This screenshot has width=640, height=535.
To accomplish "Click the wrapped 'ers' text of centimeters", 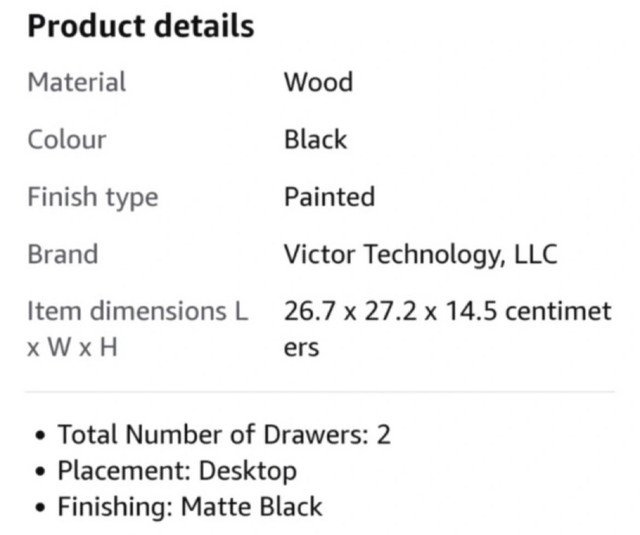I will click(302, 348).
